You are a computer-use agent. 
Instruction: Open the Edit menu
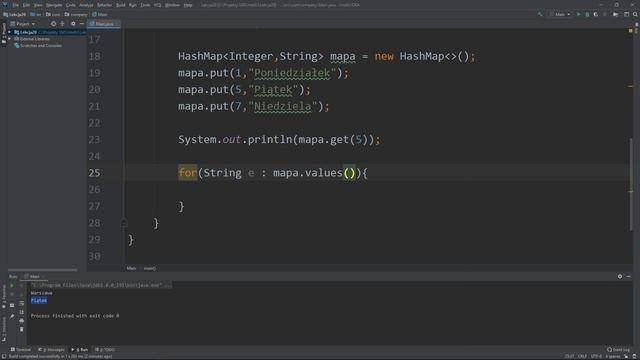click(26, 5)
